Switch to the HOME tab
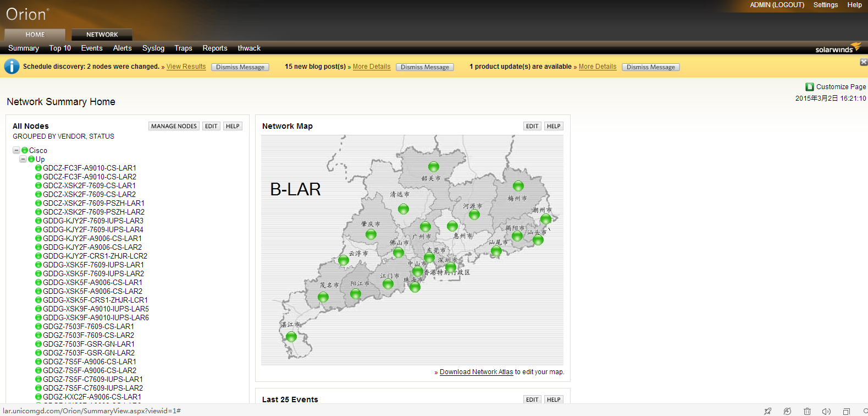This screenshot has width=868, height=416. point(35,35)
